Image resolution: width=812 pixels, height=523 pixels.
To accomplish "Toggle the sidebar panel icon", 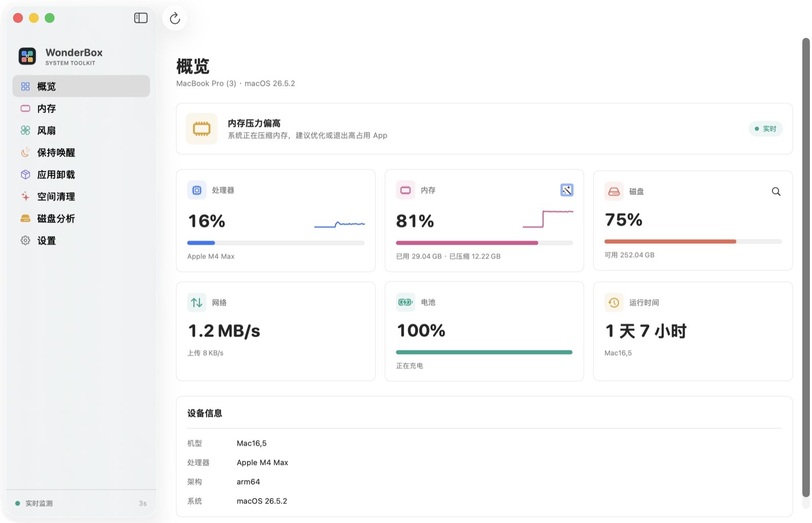I will (x=141, y=18).
